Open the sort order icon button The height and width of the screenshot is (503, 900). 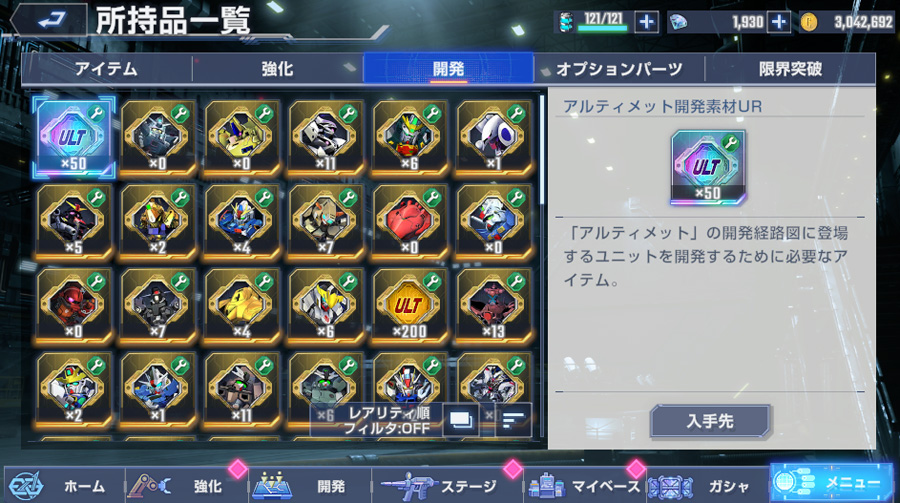tap(513, 420)
